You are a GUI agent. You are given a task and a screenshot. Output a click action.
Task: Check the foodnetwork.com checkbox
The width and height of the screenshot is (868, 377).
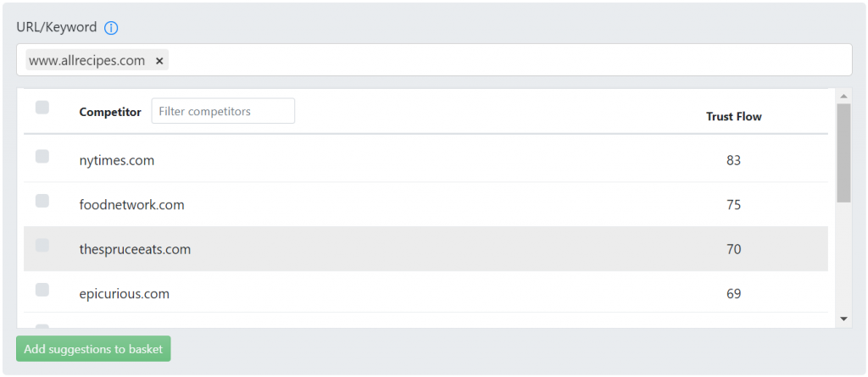point(42,201)
